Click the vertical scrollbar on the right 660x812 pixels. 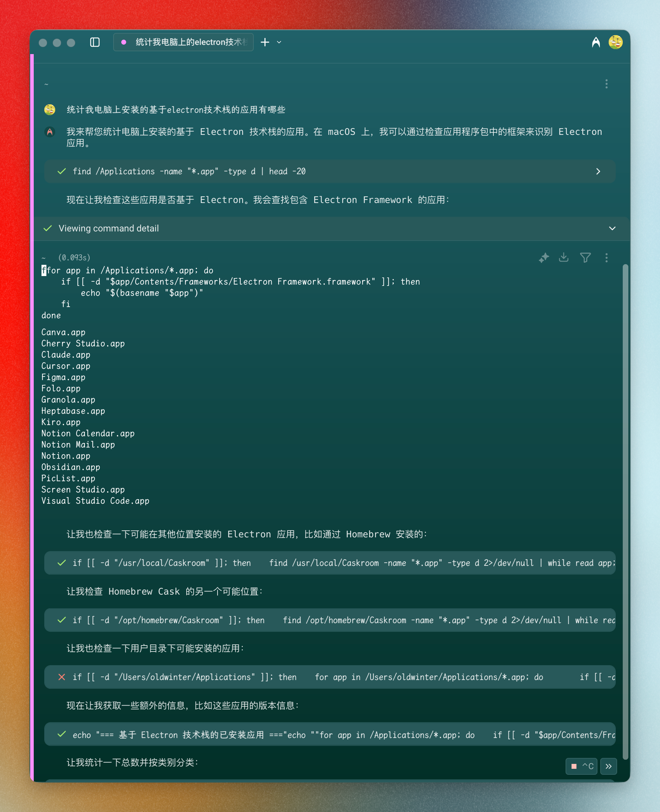[x=626, y=494]
